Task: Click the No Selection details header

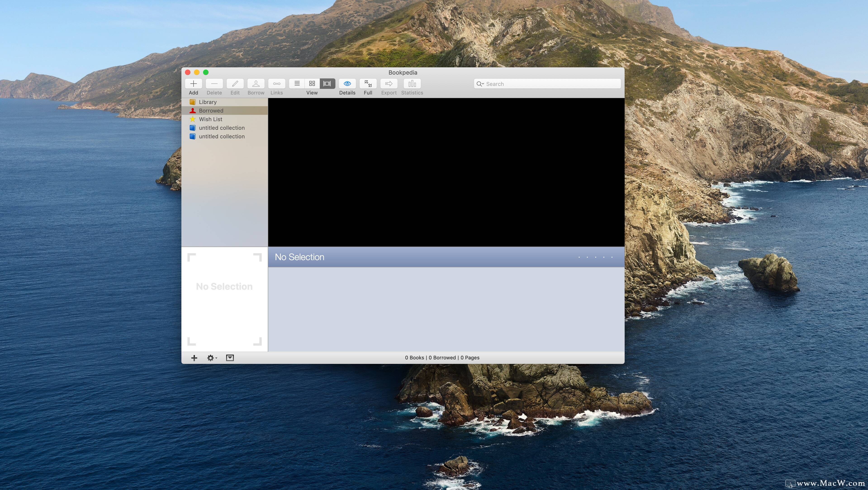Action: click(300, 257)
